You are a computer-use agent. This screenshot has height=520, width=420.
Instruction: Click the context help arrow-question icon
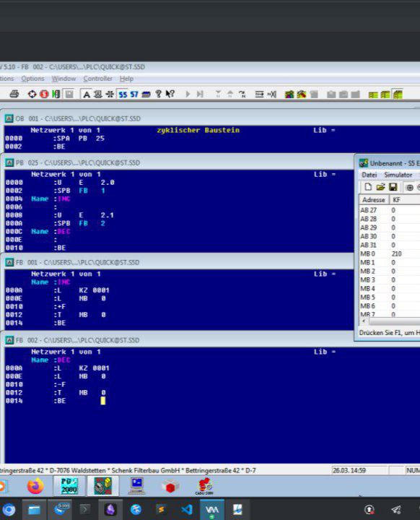[170, 94]
